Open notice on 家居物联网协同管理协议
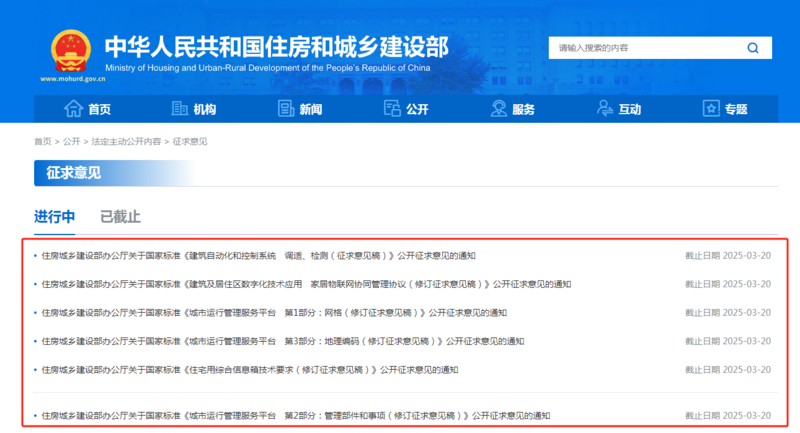The width and height of the screenshot is (800, 433). [x=306, y=284]
